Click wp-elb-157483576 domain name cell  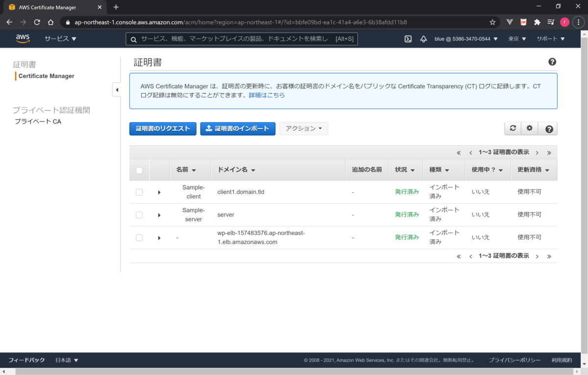coord(261,238)
